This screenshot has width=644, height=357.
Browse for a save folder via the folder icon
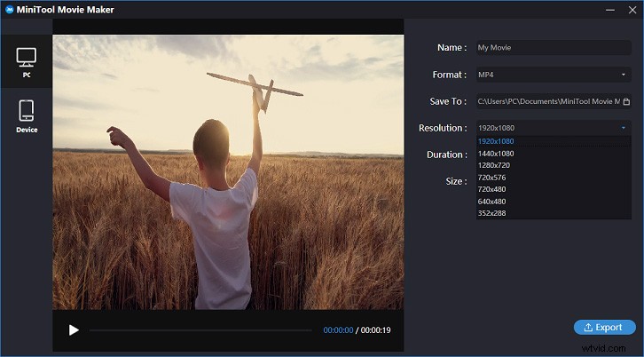pyautogui.click(x=626, y=101)
